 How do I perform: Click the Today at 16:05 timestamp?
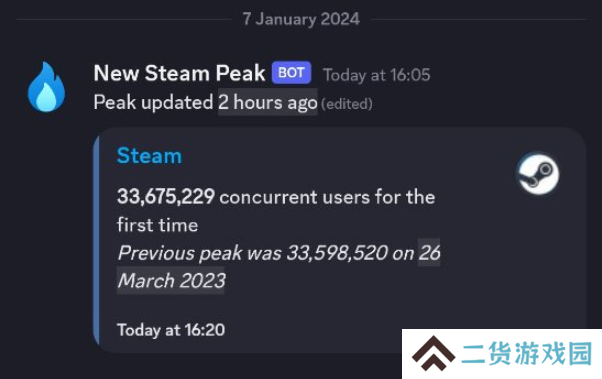[x=377, y=75]
